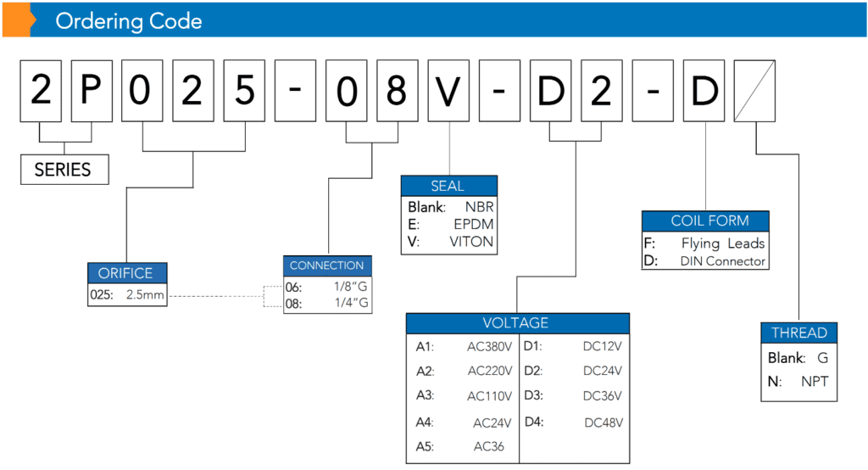868x470 pixels.
Task: Click the THREAD table header
Action: [x=798, y=333]
